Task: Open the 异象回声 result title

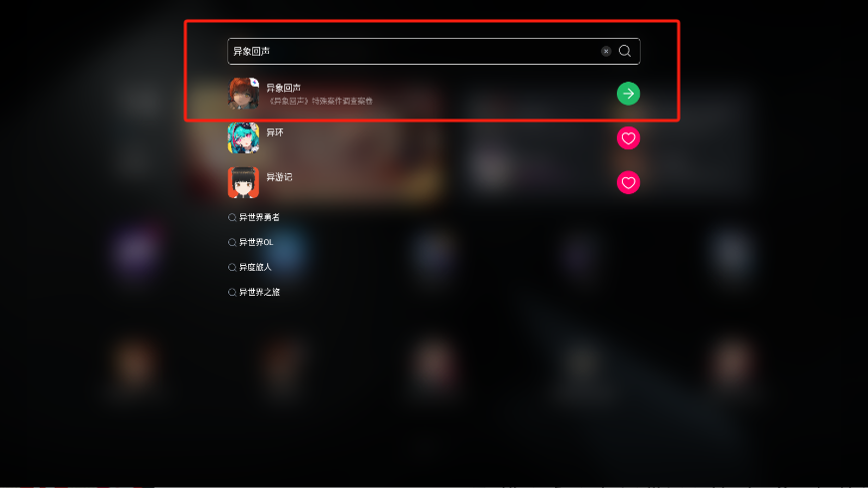Action: tap(283, 88)
